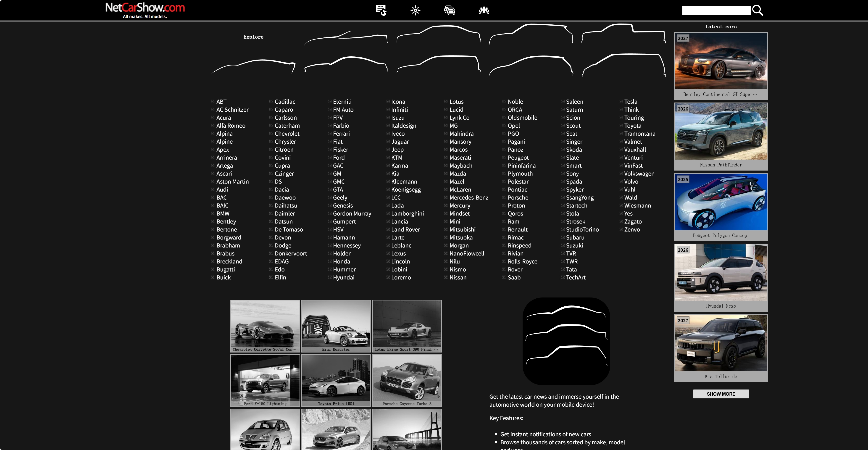Open the Peugeot Polygon Concept card
The image size is (868, 450).
(721, 207)
